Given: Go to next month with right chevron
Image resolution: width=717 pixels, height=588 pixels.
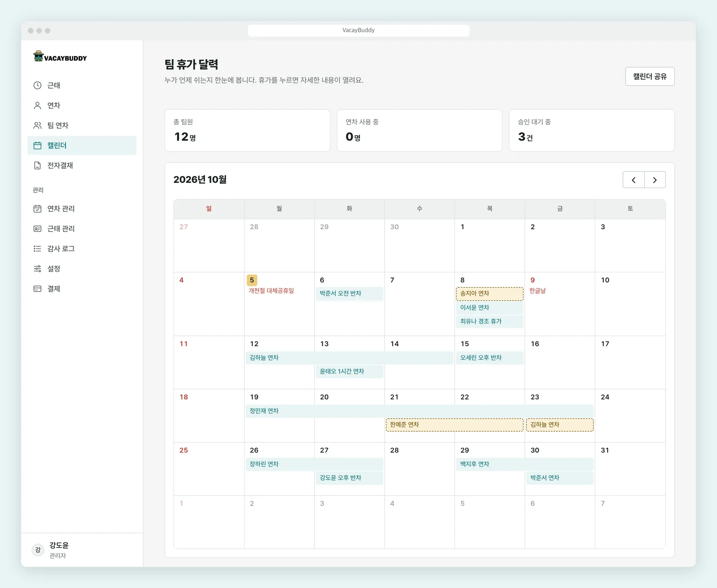Looking at the screenshot, I should tap(655, 180).
